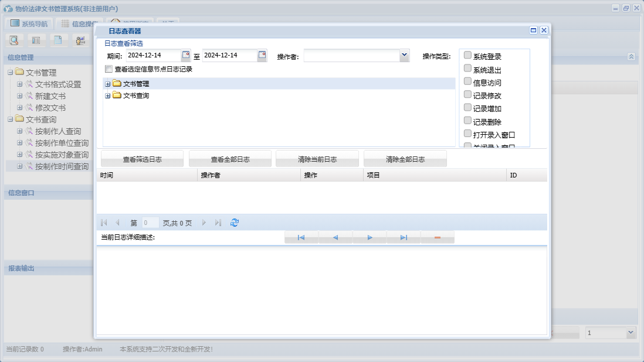Close the 日志查看器 dialog
The image size is (644, 362).
point(544,30)
